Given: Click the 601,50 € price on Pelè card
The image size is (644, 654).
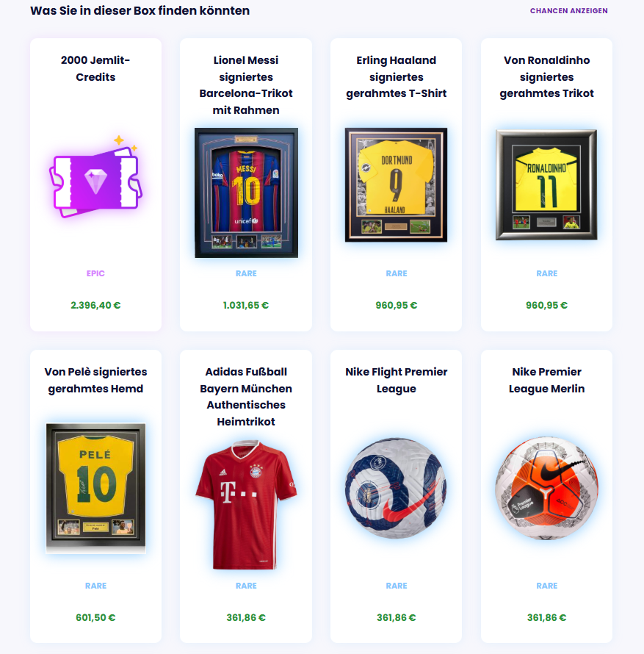Looking at the screenshot, I should coord(95,617).
